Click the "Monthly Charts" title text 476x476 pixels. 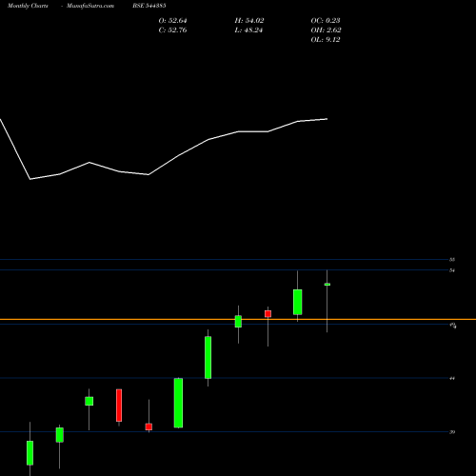(28, 6)
